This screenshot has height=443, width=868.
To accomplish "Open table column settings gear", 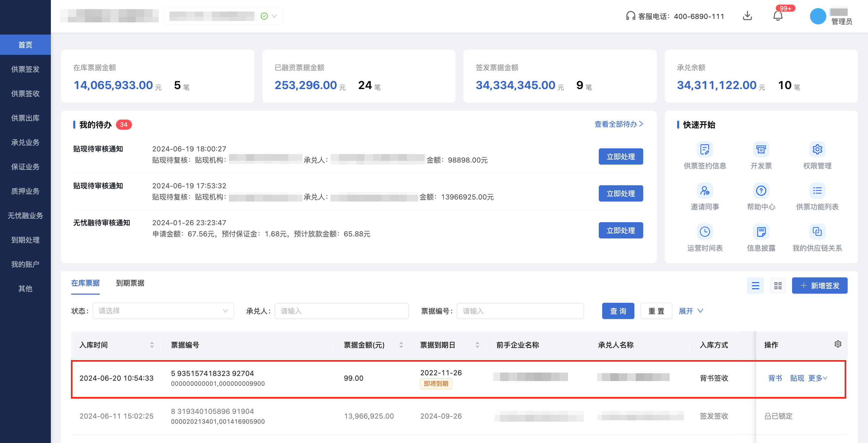I will pyautogui.click(x=838, y=344).
